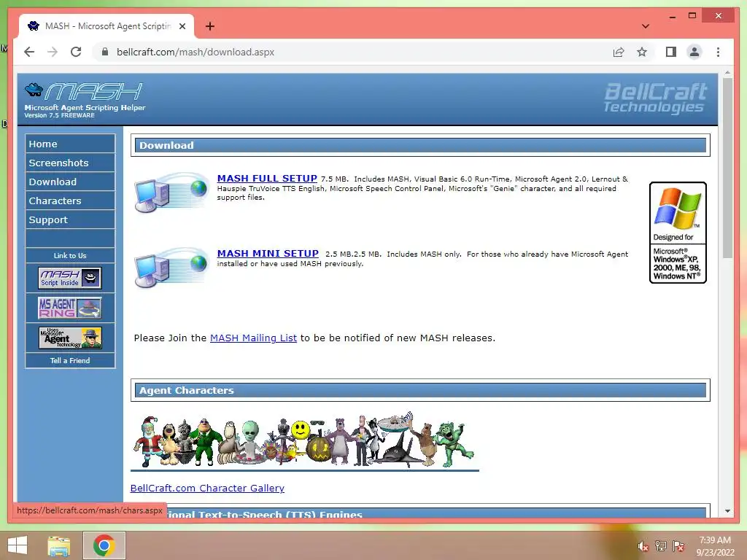Click the scrollbar down arrow
Screen dimensions: 747x560
727,511
